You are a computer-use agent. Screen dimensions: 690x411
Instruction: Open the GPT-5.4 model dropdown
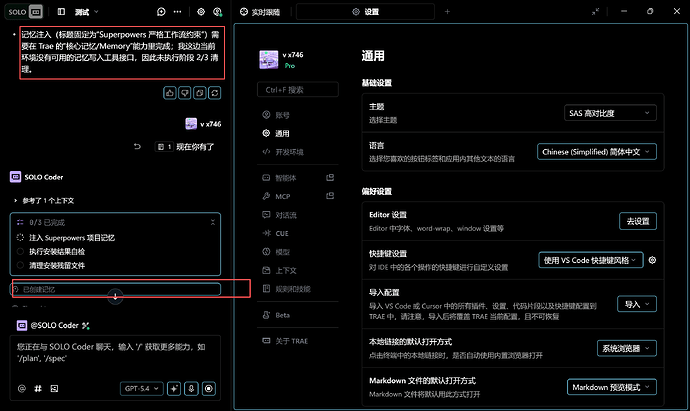[x=142, y=389]
